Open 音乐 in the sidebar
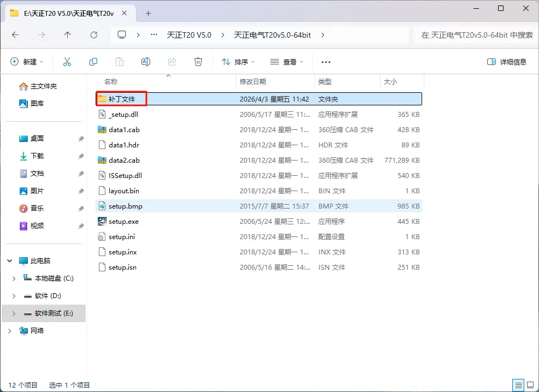The image size is (539, 392). [x=31, y=208]
